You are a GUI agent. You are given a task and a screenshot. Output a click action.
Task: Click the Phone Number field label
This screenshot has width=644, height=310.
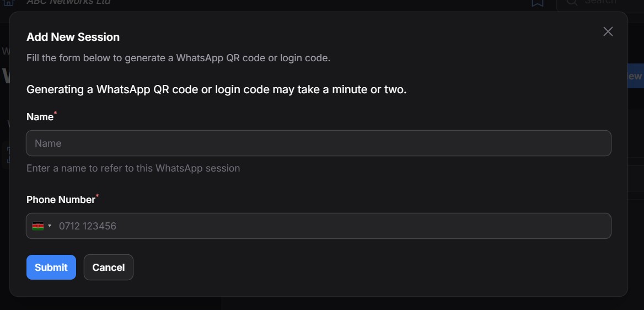pyautogui.click(x=61, y=200)
